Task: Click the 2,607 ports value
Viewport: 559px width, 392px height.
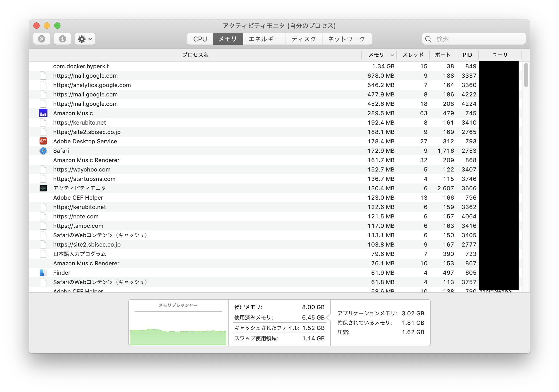Action: pyautogui.click(x=446, y=188)
